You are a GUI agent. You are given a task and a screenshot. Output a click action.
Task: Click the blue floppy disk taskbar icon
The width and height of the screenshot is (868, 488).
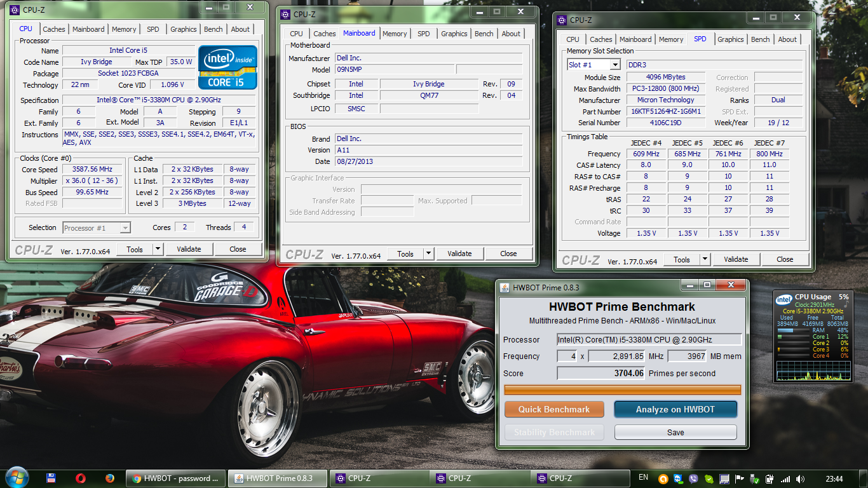51,478
